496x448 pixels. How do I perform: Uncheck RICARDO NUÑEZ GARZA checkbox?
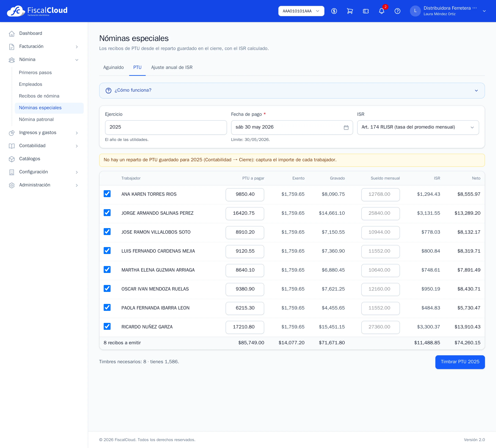107,326
